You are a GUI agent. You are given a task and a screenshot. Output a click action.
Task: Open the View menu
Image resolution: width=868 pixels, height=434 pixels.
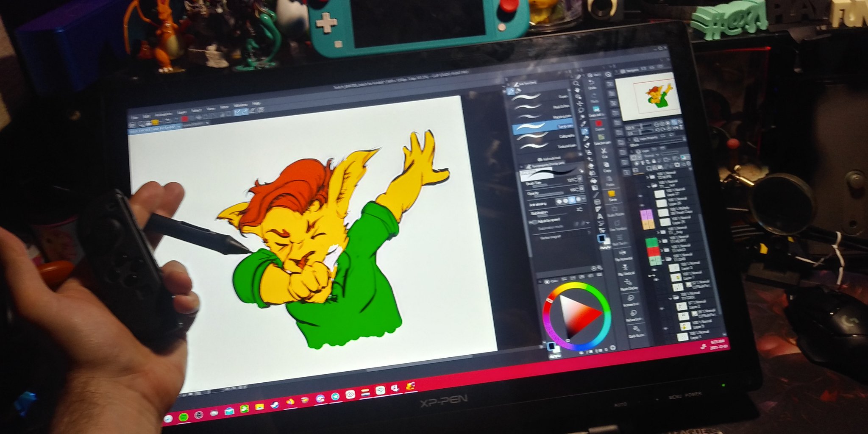click(x=210, y=109)
